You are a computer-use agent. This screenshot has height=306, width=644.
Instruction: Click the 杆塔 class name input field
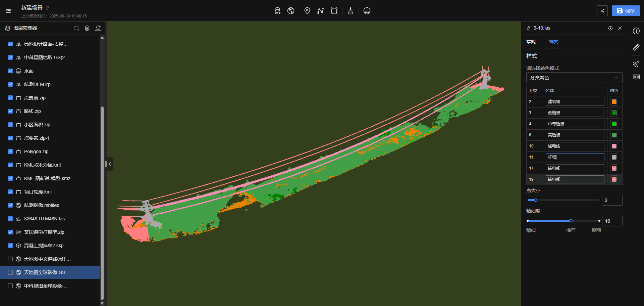coord(575,157)
